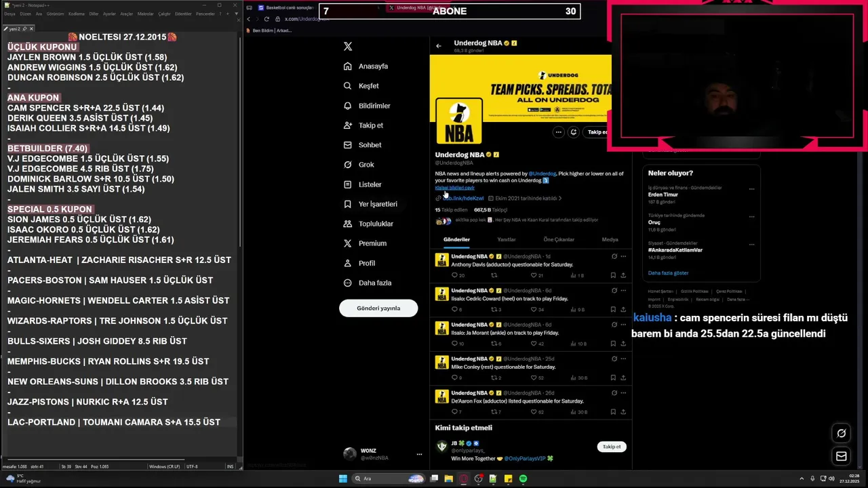Click UTF-8 encoding in Notepad++ status bar
Viewport: 868px width, 488px height.
[x=192, y=466]
